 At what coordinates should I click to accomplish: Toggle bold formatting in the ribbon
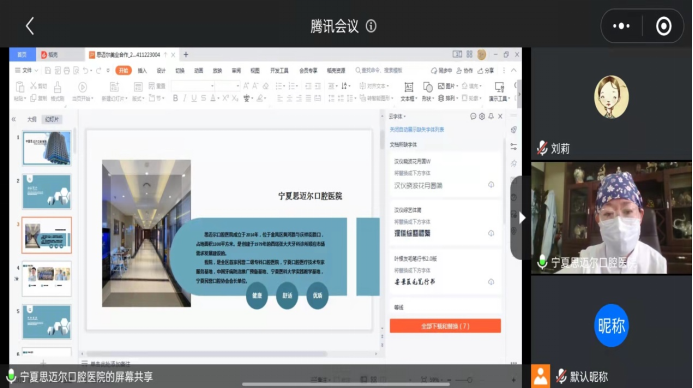[175, 98]
